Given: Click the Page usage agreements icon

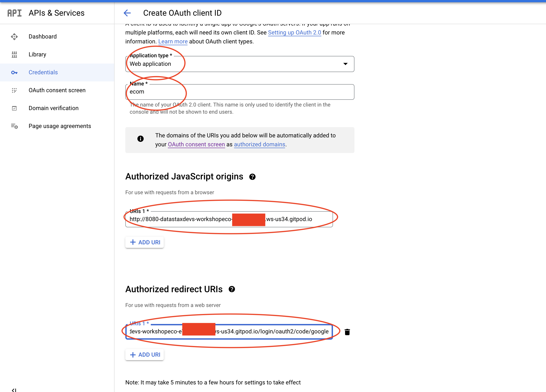Looking at the screenshot, I should tap(14, 126).
